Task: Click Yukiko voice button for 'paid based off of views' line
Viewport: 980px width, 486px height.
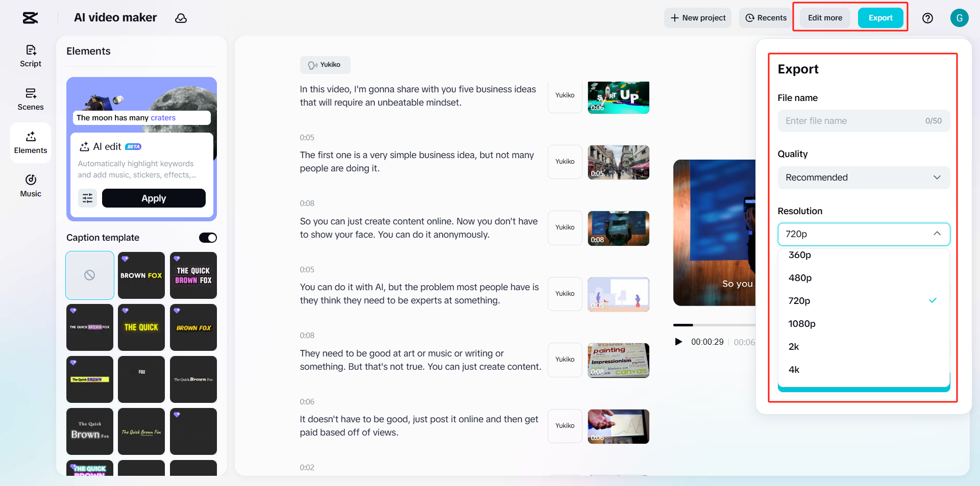Action: coord(565,426)
